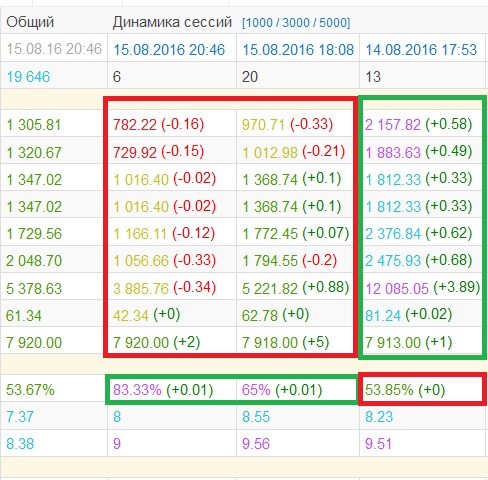
Task: Click cell 970.71 (-0.33)
Action: 287,125
